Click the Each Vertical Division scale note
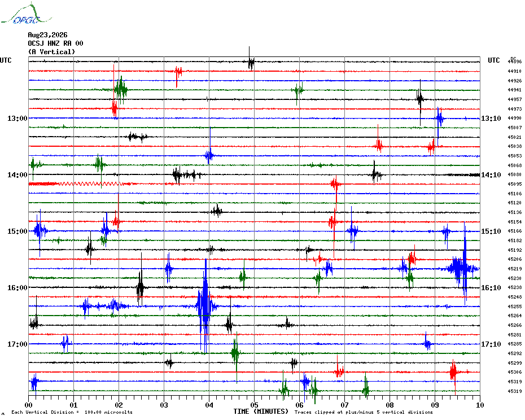 pos(72,412)
